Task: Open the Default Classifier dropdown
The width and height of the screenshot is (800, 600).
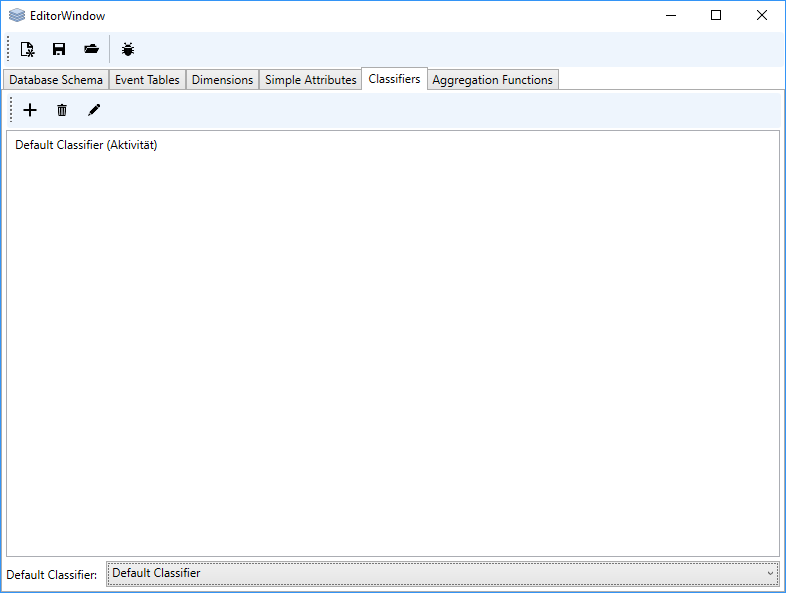Action: (442, 573)
